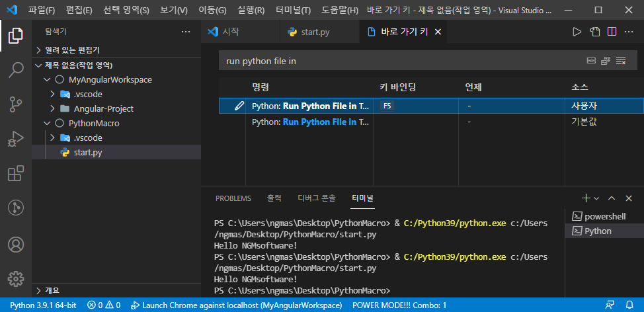Run Python file with play icon
This screenshot has width=644, height=312.
tap(577, 32)
